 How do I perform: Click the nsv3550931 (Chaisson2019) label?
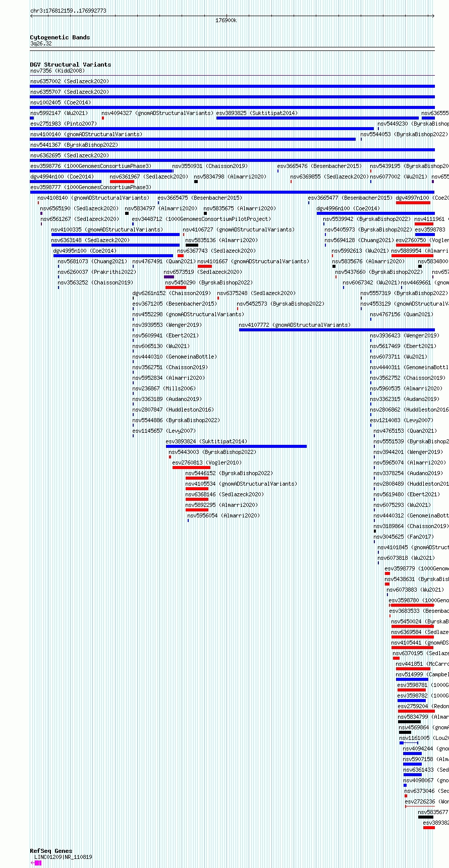(x=210, y=166)
